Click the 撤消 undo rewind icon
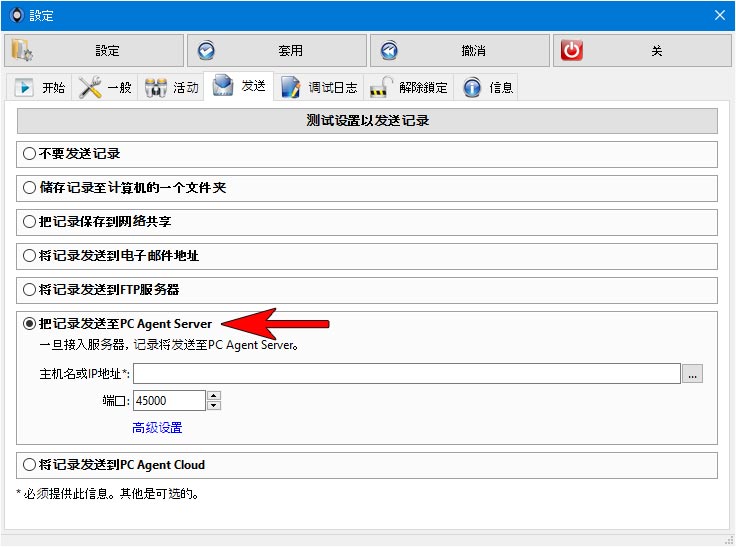Image resolution: width=736 pixels, height=547 pixels. coord(389,51)
